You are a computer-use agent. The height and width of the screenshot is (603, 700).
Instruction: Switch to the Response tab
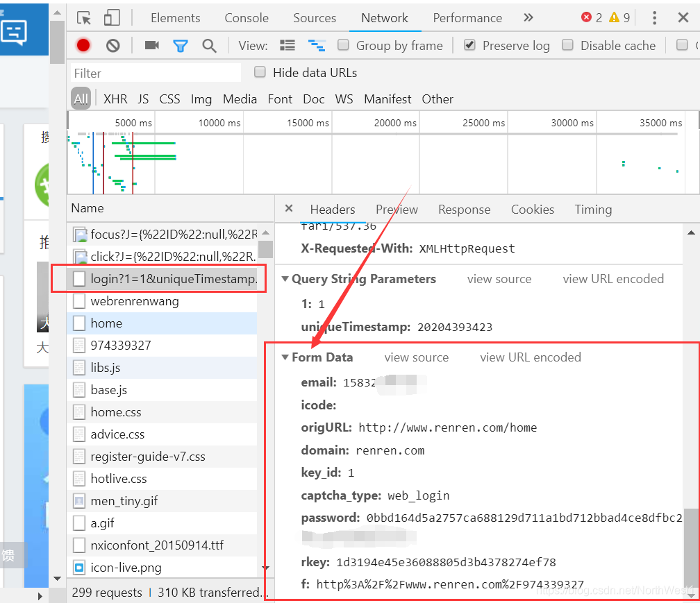point(465,209)
